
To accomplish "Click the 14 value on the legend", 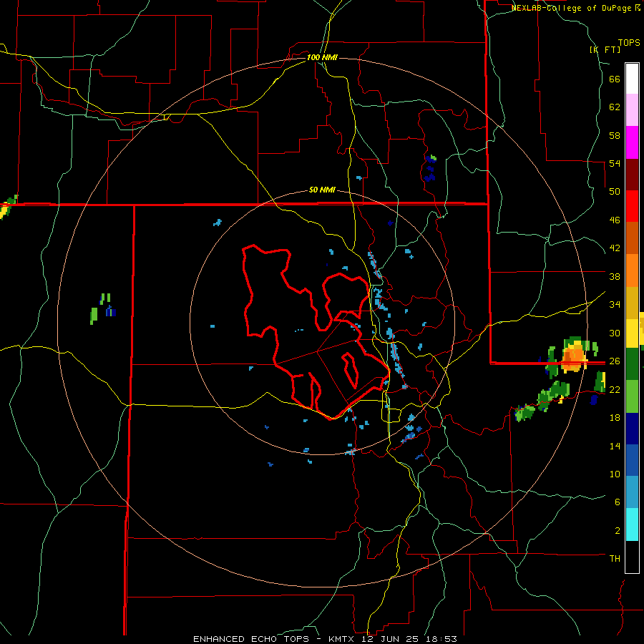I will [x=615, y=446].
